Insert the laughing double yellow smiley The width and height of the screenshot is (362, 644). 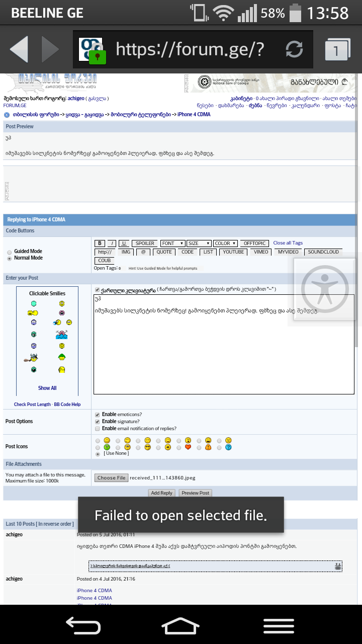[33, 313]
